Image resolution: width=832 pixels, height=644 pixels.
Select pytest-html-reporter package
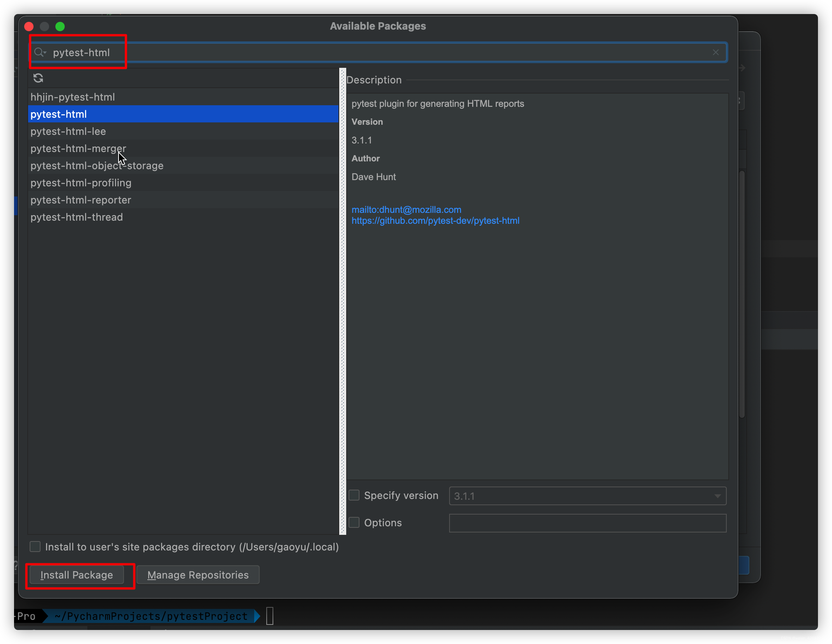pyautogui.click(x=183, y=200)
